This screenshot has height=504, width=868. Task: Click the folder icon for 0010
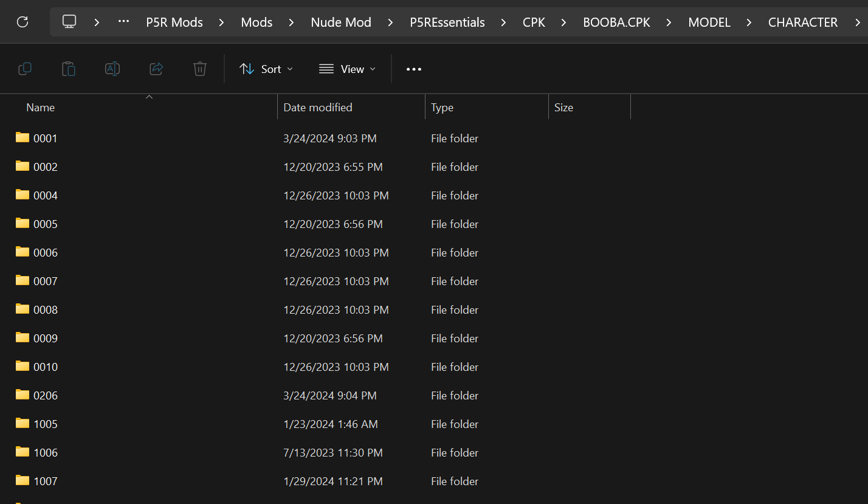pyautogui.click(x=22, y=366)
